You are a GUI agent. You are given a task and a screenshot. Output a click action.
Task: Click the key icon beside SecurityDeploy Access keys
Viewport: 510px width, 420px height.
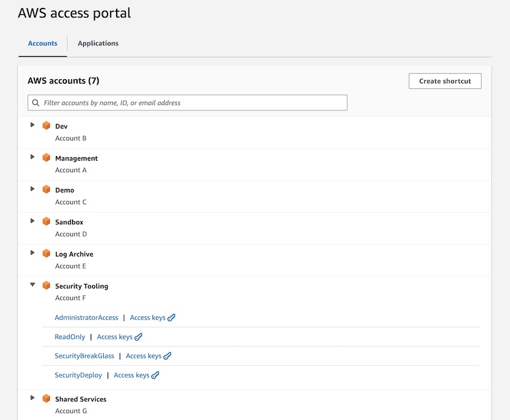[x=155, y=375]
